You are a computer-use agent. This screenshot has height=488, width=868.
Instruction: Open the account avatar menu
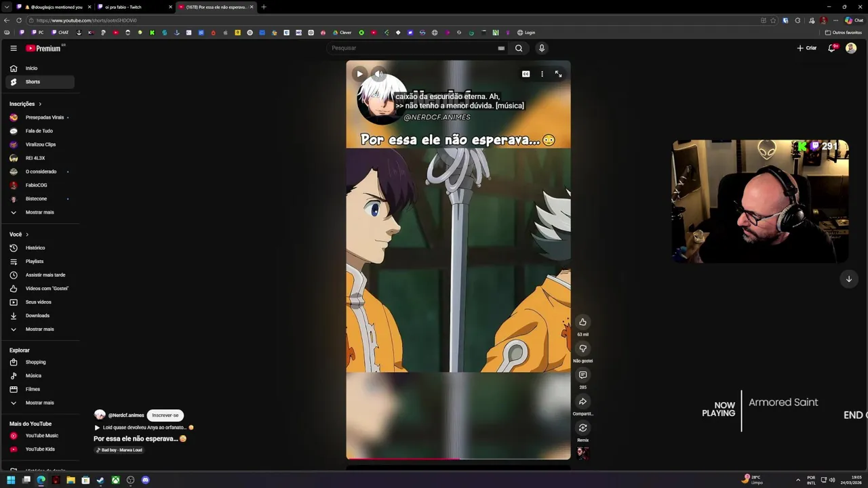(851, 48)
